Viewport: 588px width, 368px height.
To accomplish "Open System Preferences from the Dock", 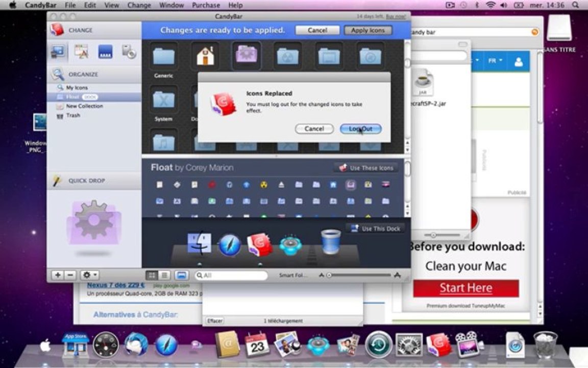I will [x=409, y=345].
